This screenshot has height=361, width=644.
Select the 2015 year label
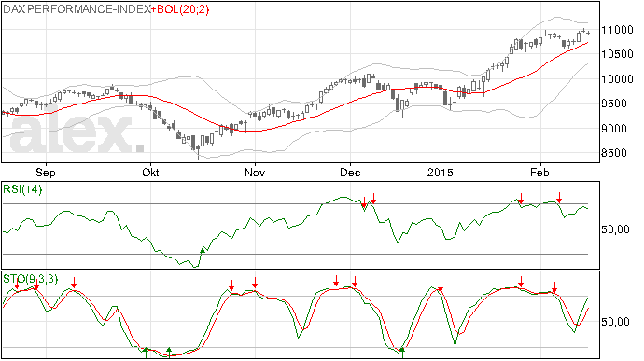point(441,172)
